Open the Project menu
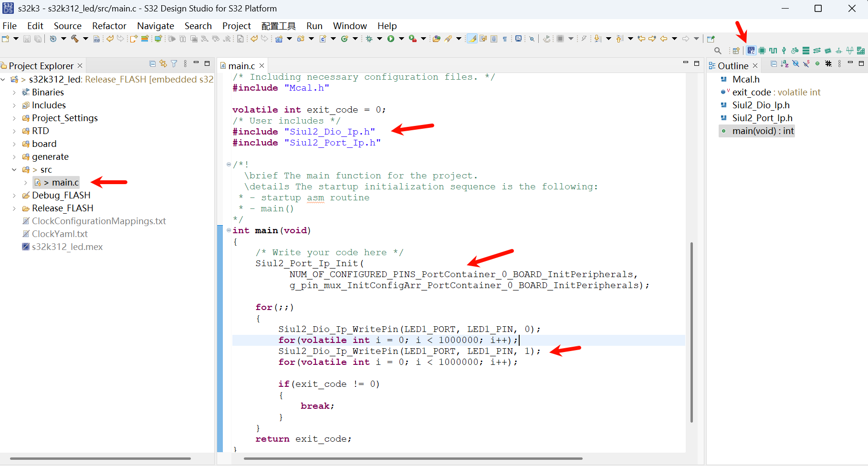Image resolution: width=868 pixels, height=466 pixels. [236, 26]
